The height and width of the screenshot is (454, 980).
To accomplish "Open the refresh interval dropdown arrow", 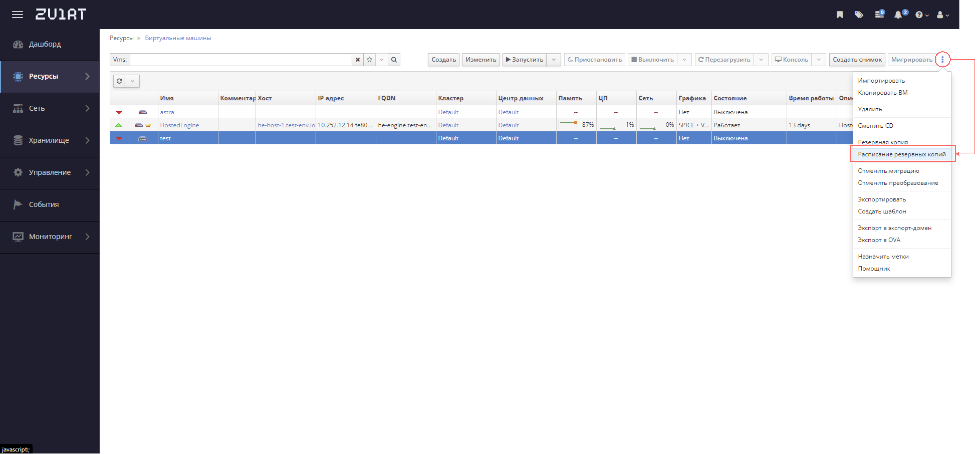I will [132, 81].
